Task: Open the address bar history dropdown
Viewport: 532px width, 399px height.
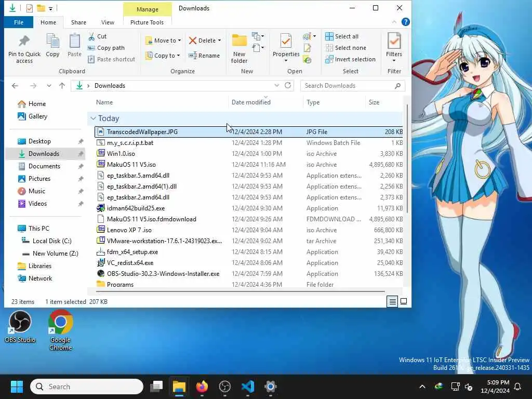Action: point(277,86)
